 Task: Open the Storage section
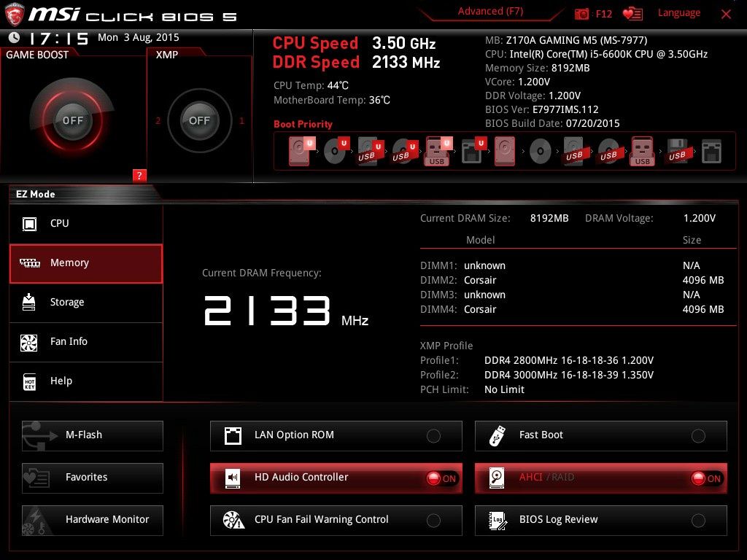coord(86,303)
